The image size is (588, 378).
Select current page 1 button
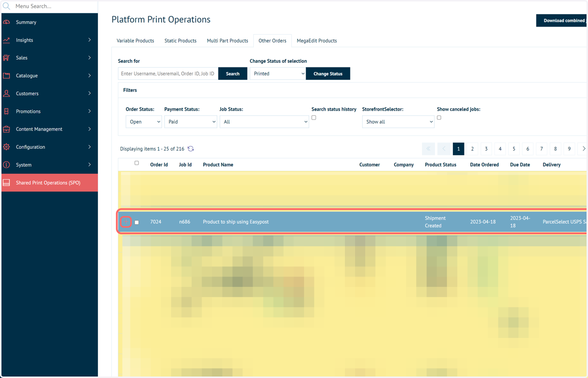tap(459, 149)
